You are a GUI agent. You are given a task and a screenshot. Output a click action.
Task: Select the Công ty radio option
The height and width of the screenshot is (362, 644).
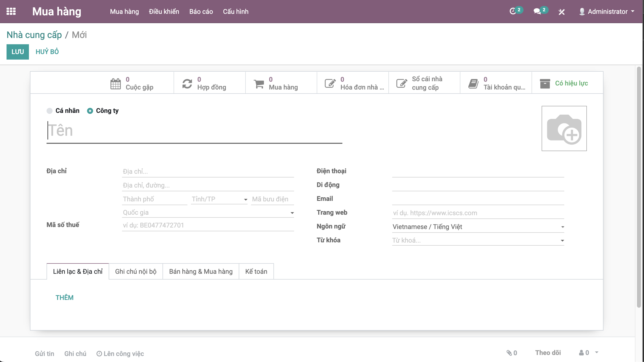tap(90, 111)
